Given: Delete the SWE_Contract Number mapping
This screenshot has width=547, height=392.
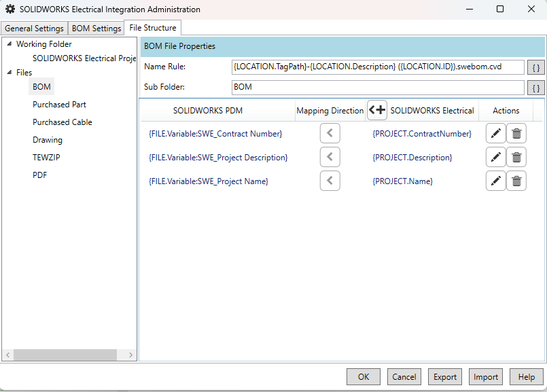Looking at the screenshot, I should click(516, 133).
